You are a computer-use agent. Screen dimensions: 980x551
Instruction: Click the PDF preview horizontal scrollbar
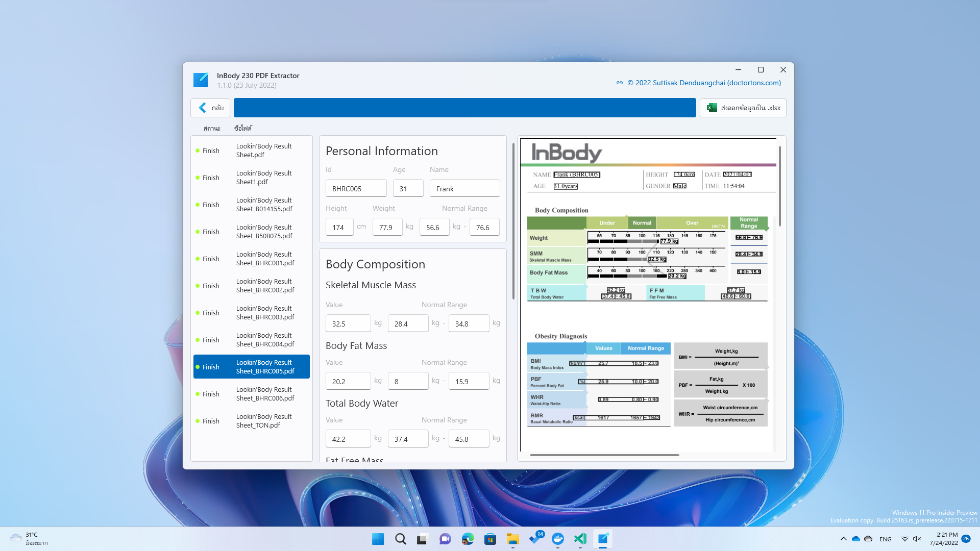[604, 455]
